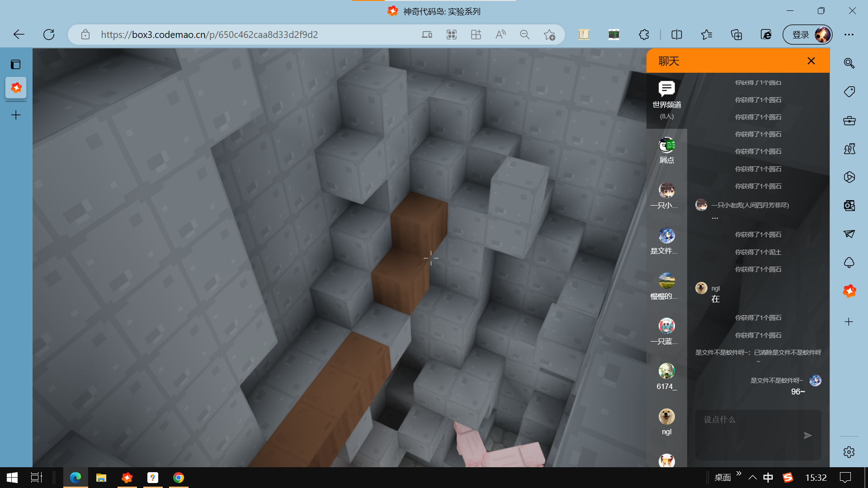This screenshot has height=488, width=868.
Task: Open Task View on the taskbar
Action: pyautogui.click(x=37, y=478)
